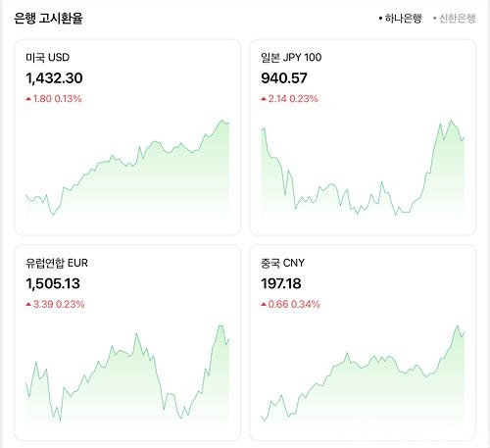Switch to 신한은행 exchange rates
This screenshot has width=490, height=448.
[455, 19]
